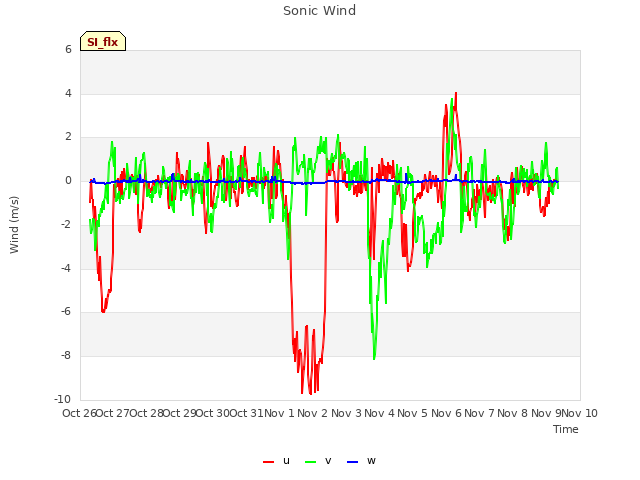Click the Nov 8 x-axis date label
The height and width of the screenshot is (480, 640).
point(513,413)
